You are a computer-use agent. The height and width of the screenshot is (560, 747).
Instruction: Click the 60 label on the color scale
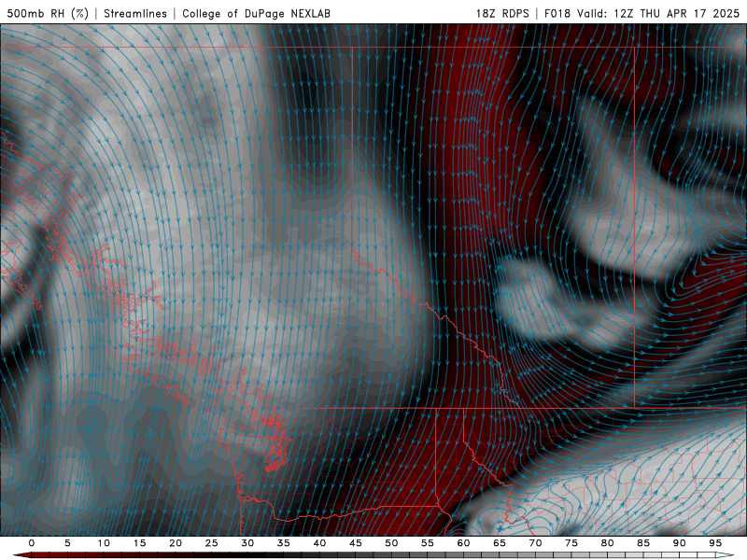pos(463,543)
